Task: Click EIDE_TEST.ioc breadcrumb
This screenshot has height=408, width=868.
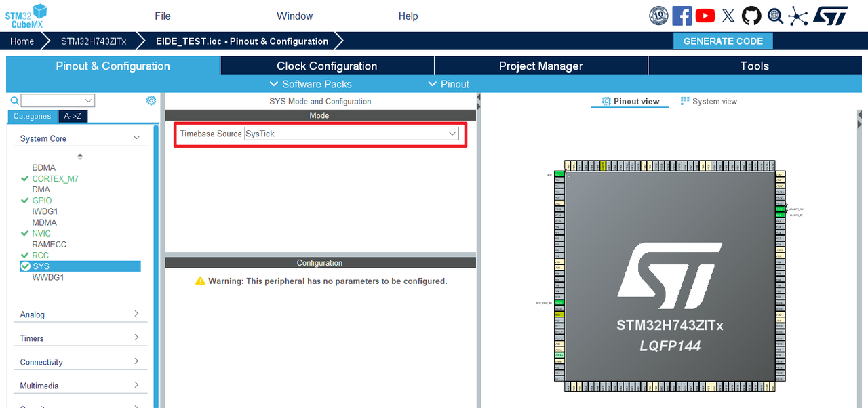Action: pos(242,41)
